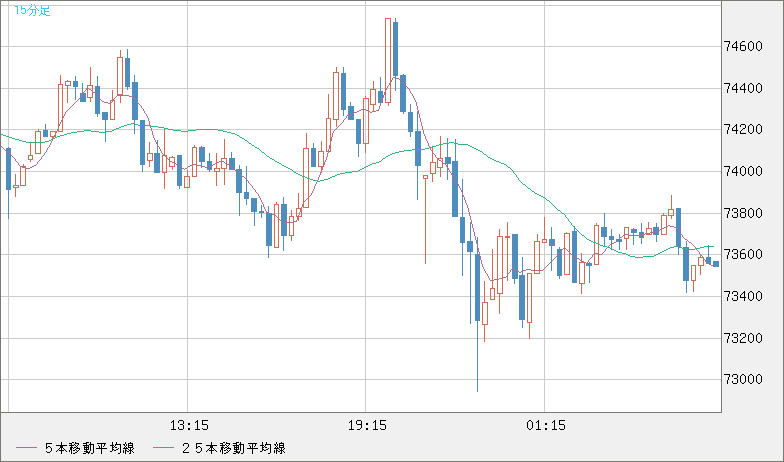Screen dimensions: 784x462
Task: Click the 25本移動平均線 legend label
Action: pyautogui.click(x=234, y=448)
